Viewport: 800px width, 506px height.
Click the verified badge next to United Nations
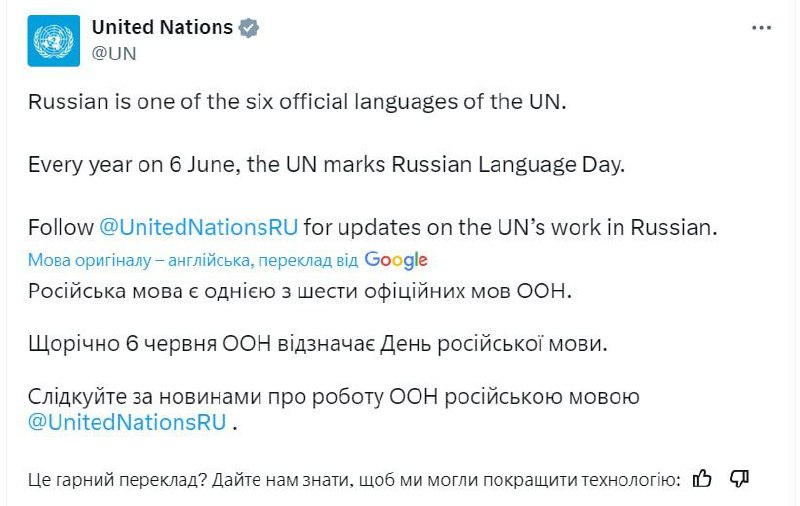pyautogui.click(x=249, y=28)
